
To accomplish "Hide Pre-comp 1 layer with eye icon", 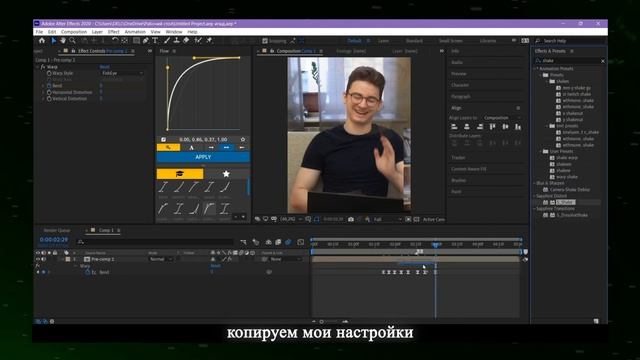I will coord(38,259).
